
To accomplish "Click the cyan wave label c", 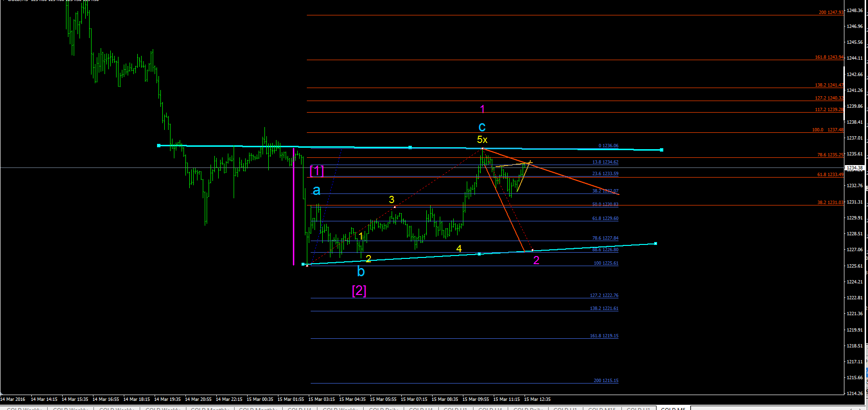I will [482, 127].
